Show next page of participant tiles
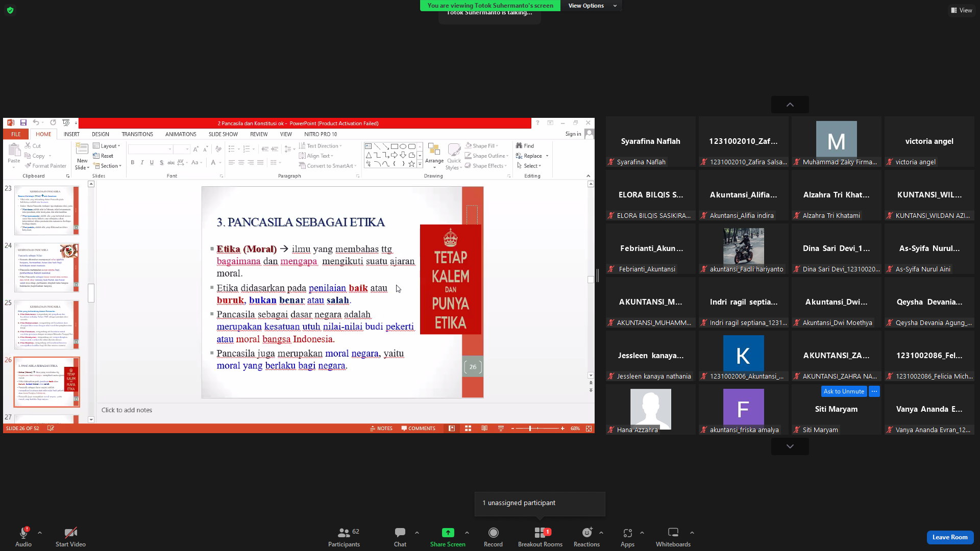980x551 pixels. point(790,446)
